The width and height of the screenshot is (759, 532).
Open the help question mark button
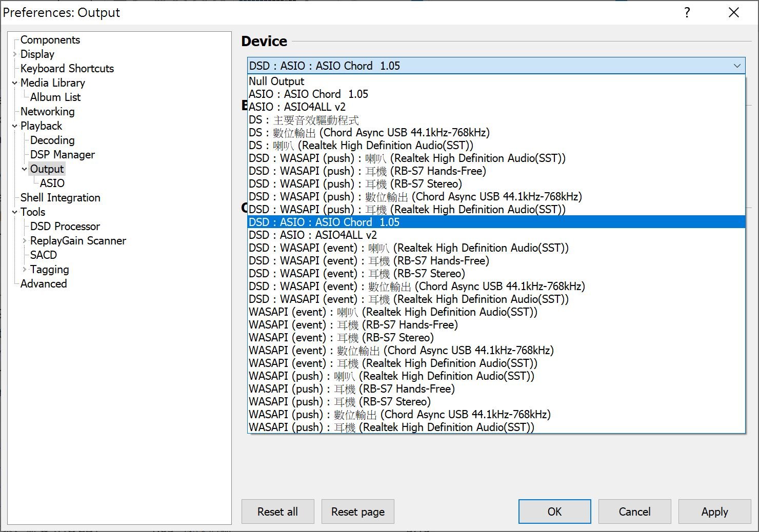(687, 12)
